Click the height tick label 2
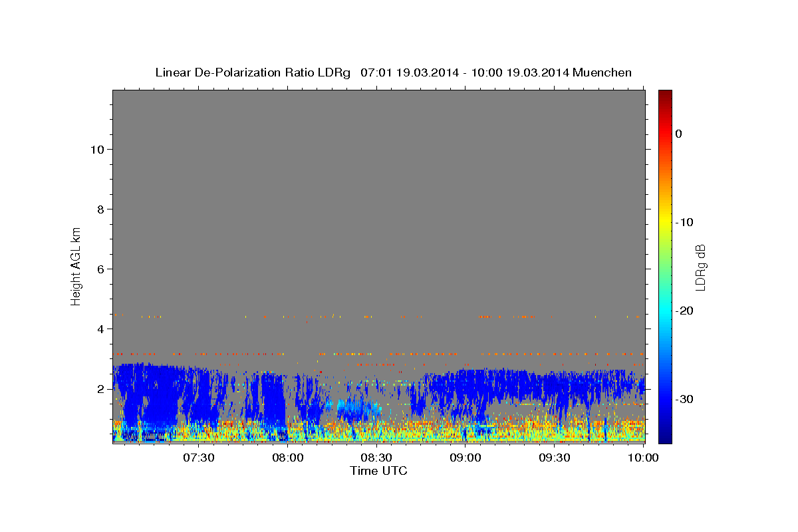Screen dimensions: 798x532 tap(100, 389)
